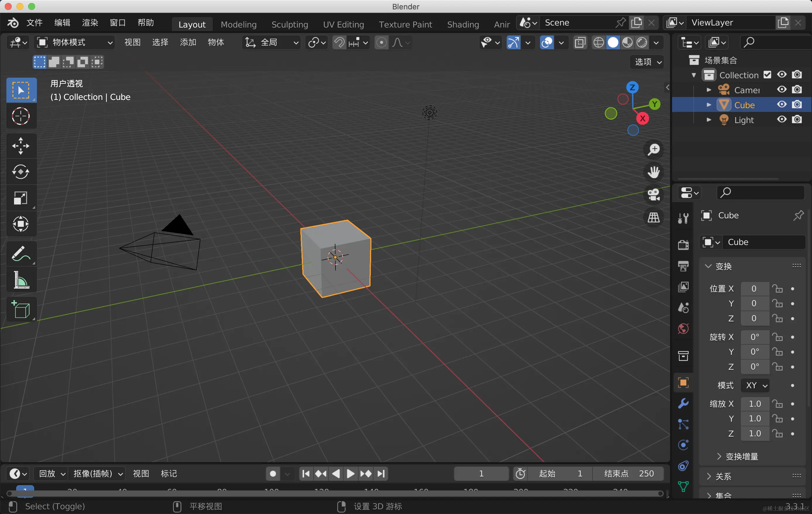Select the Measure ruler tool
The height and width of the screenshot is (514, 812).
[x=21, y=280]
